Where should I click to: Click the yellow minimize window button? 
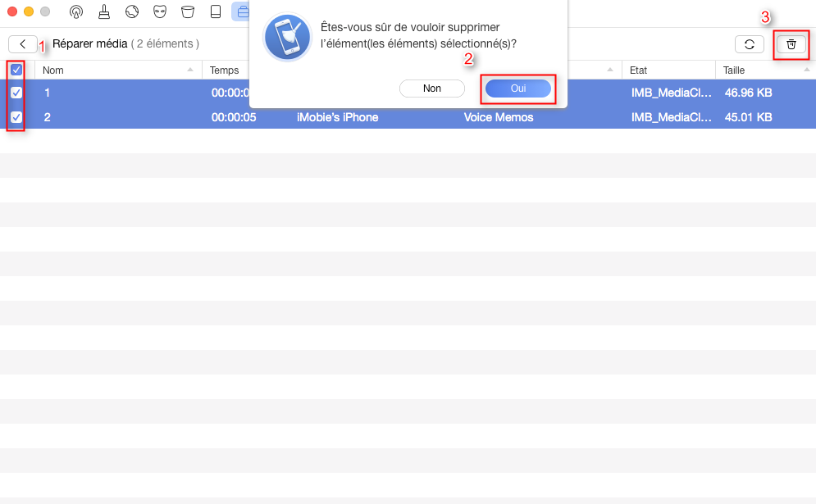29,11
